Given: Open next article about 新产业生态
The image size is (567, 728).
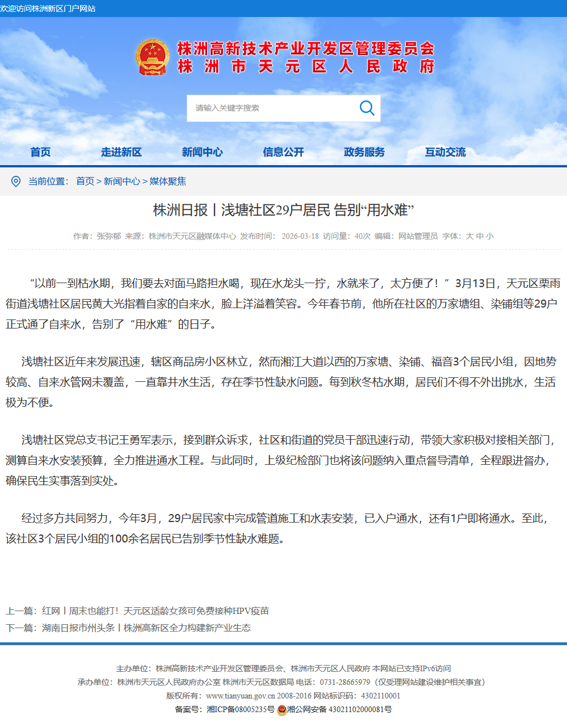Looking at the screenshot, I should (x=146, y=628).
